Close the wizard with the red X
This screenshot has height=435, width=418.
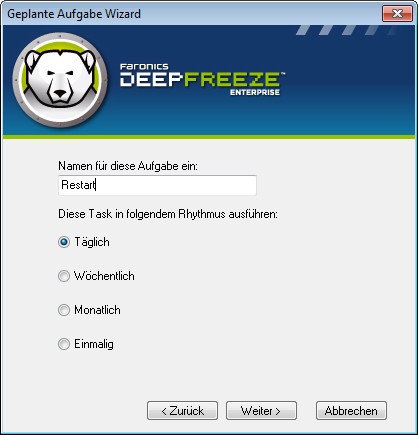coord(397,14)
